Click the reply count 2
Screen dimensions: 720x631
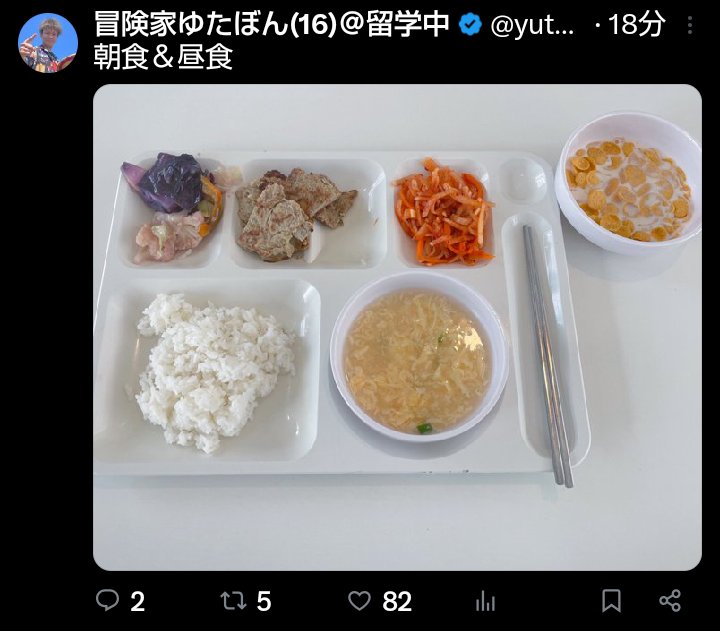[137, 601]
